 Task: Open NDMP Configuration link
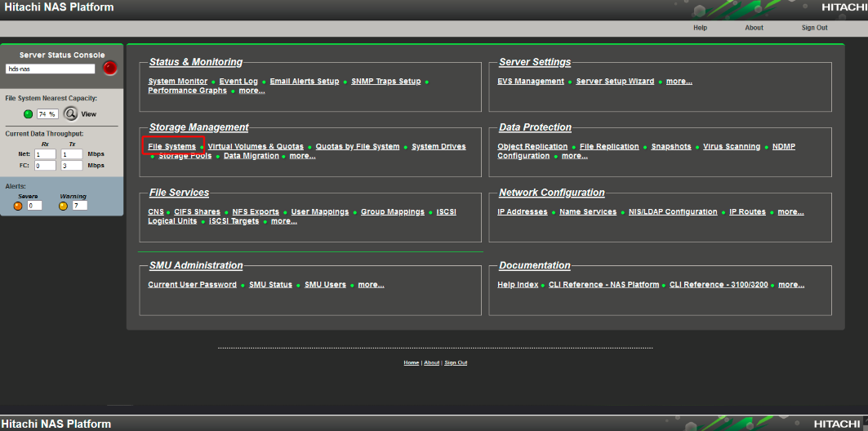coord(784,147)
